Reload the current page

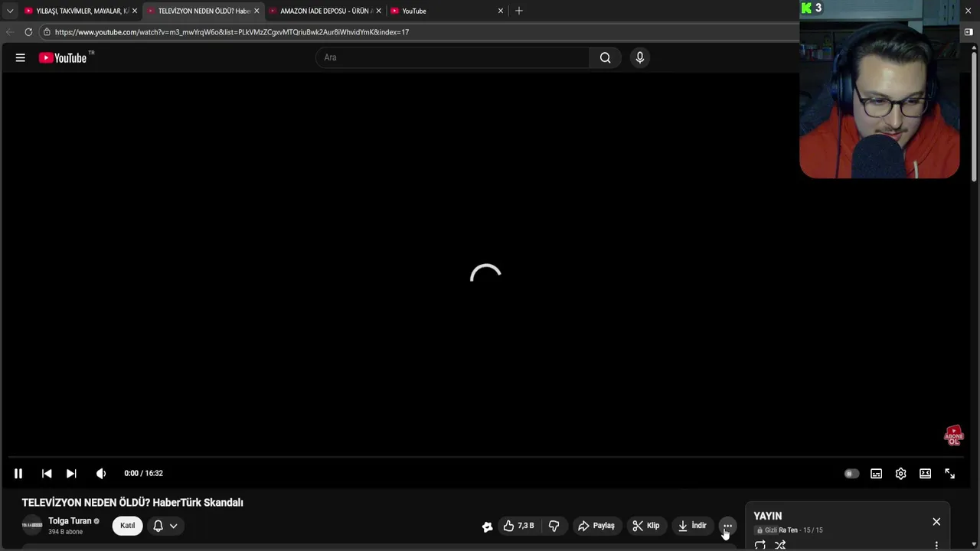pos(28,32)
